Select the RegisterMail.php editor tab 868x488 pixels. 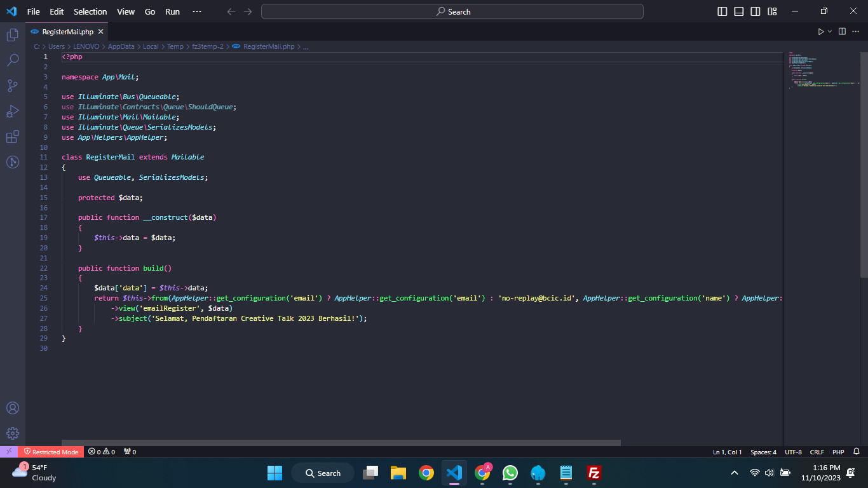click(67, 31)
